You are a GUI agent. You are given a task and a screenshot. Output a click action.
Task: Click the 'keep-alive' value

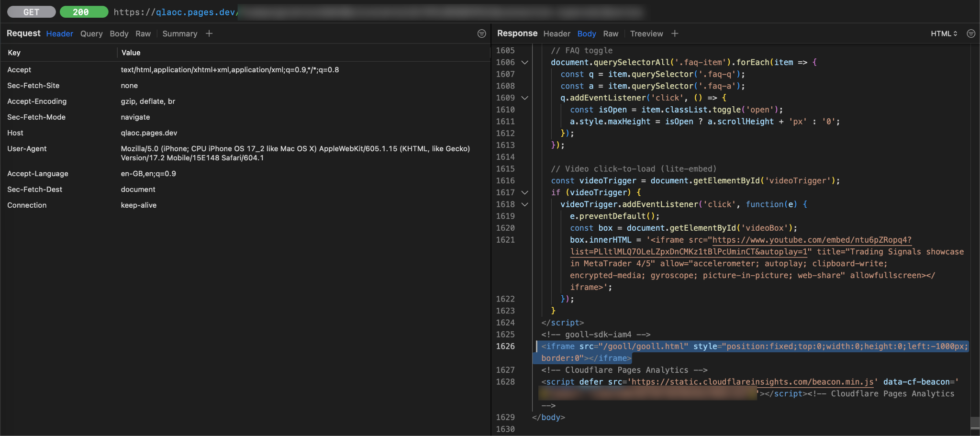[x=139, y=205]
